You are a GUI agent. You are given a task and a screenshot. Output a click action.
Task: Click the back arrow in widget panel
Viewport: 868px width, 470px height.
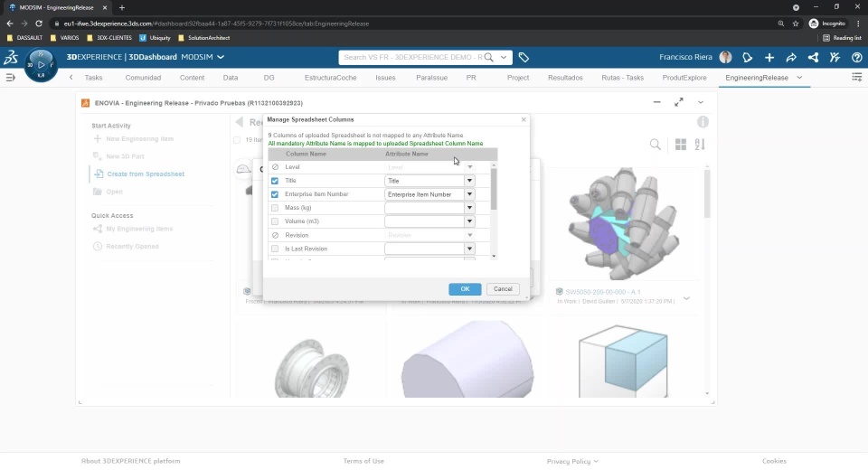239,122
